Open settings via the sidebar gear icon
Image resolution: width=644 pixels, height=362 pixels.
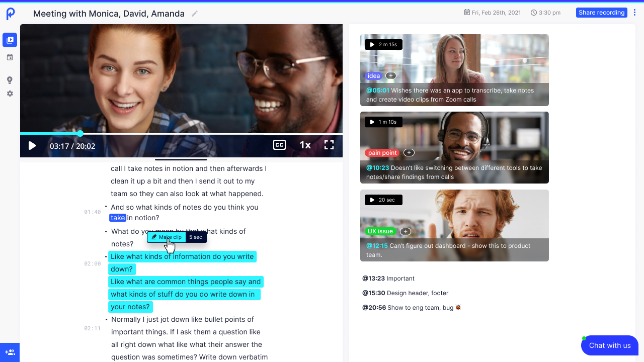pos(10,94)
